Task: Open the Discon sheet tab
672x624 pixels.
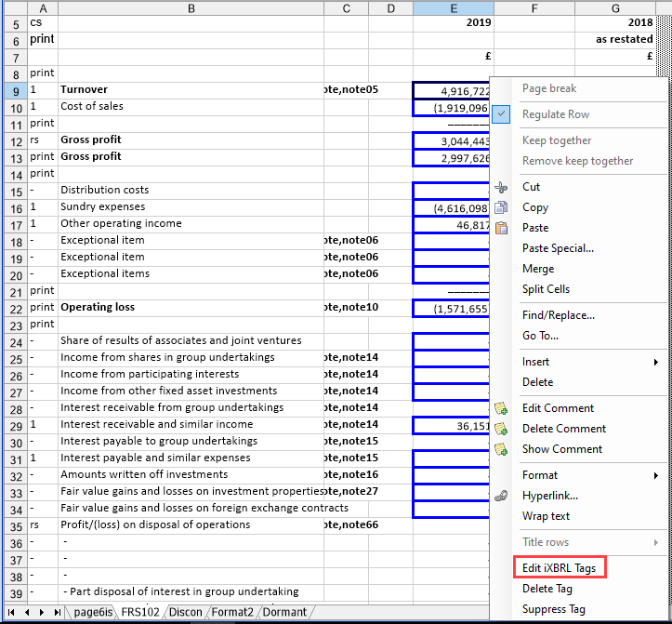Action: 185,612
